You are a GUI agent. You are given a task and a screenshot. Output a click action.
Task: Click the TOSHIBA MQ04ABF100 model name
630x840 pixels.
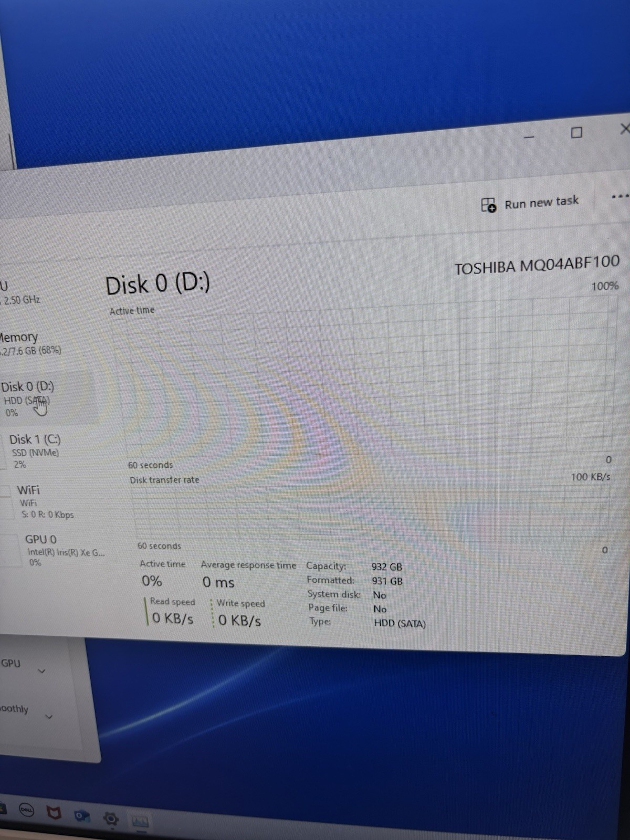(x=537, y=265)
